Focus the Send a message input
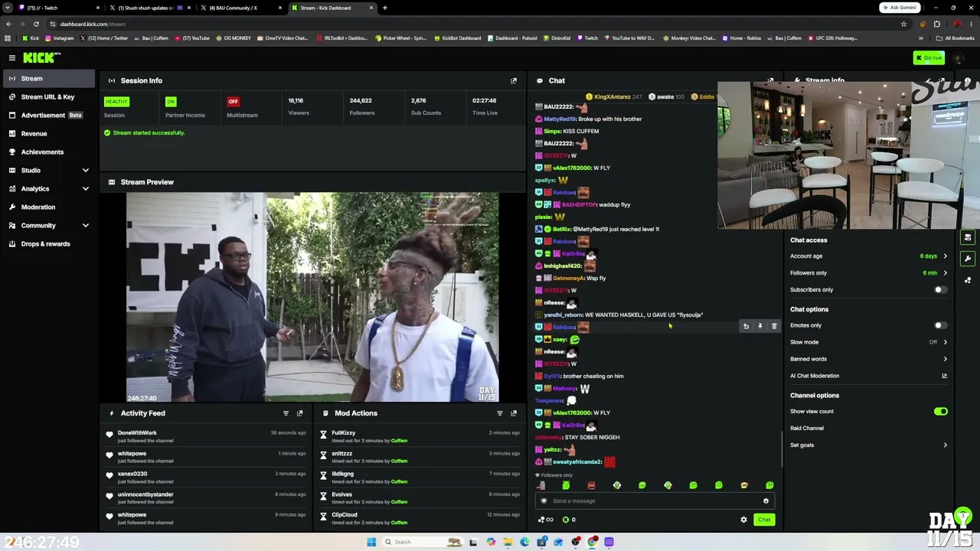980x551 pixels. point(655,501)
